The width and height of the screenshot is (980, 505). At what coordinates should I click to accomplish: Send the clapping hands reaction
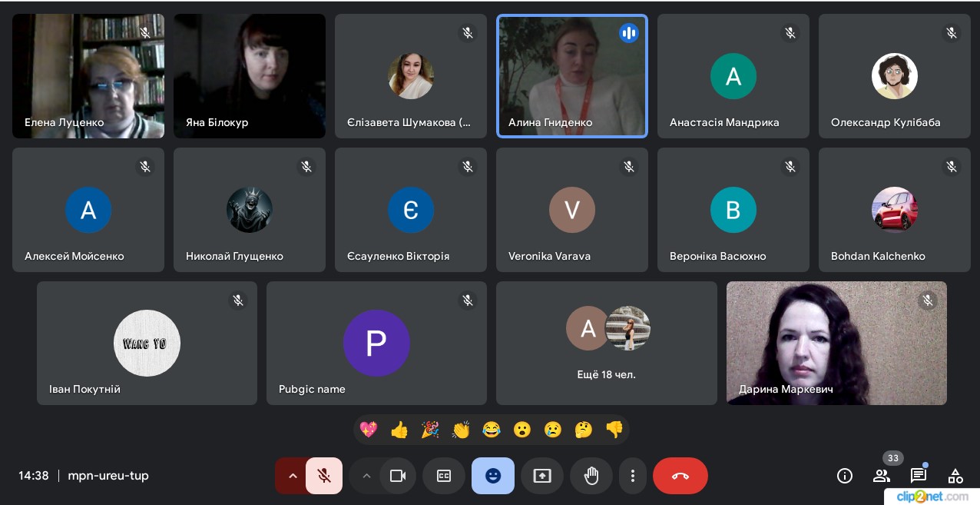(x=461, y=430)
